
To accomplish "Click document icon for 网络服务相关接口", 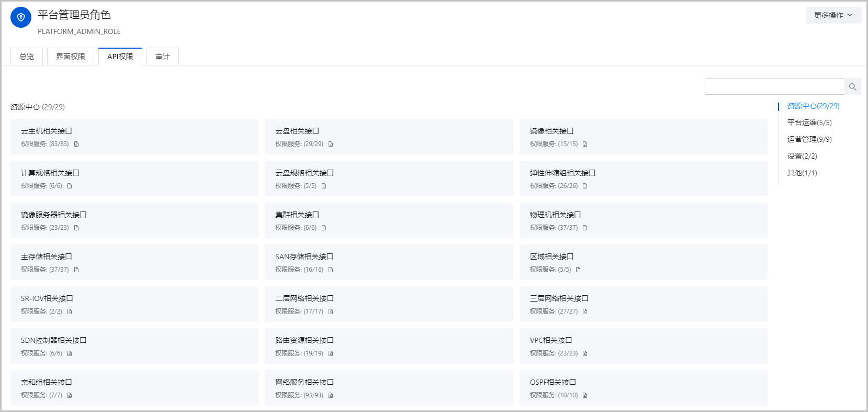I will (x=331, y=395).
